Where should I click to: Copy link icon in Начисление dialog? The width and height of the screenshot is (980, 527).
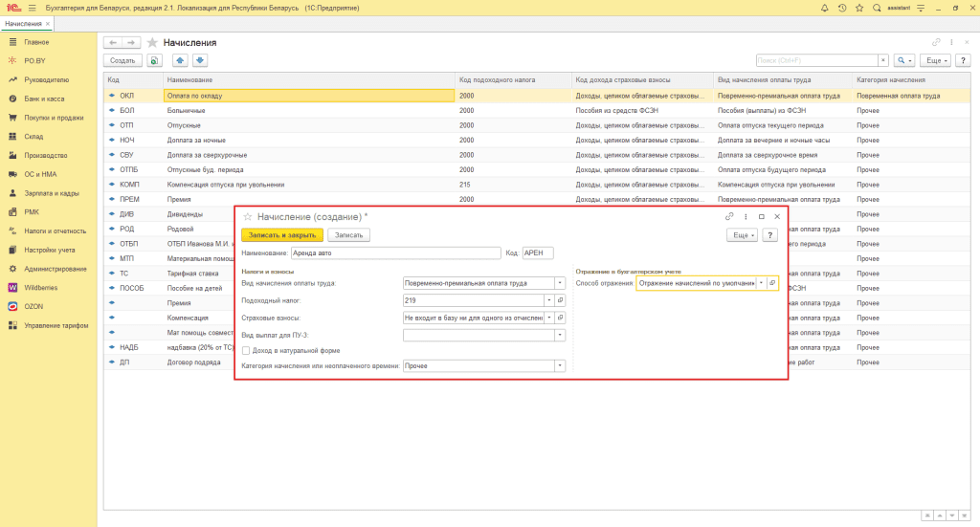pyautogui.click(x=729, y=217)
